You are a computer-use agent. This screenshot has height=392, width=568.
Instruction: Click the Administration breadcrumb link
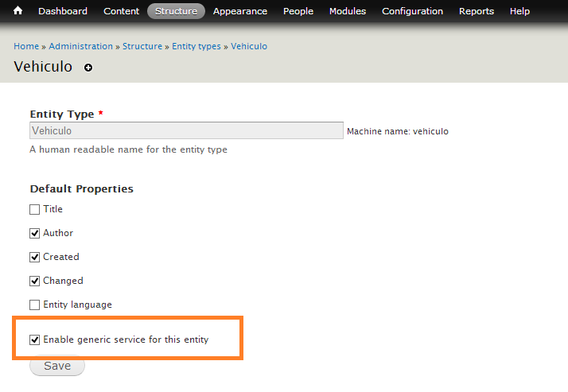pyautogui.click(x=80, y=46)
